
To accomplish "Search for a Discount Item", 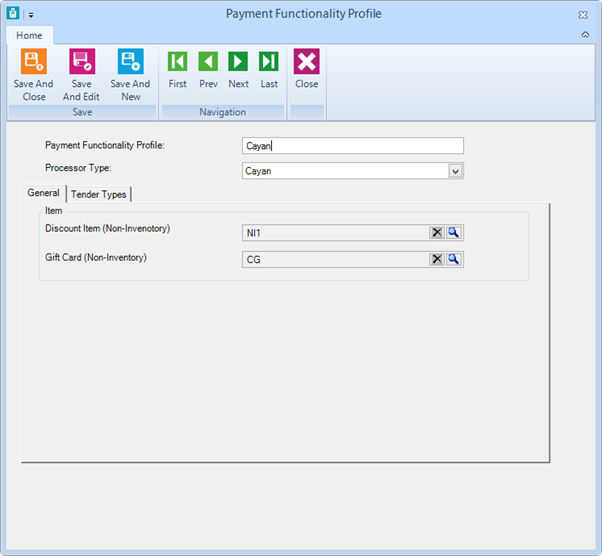I will [453, 233].
